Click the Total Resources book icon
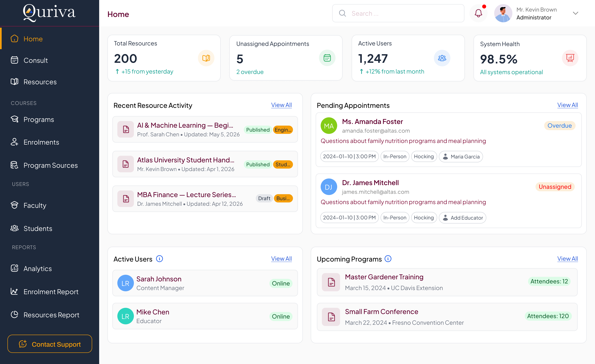 point(206,58)
